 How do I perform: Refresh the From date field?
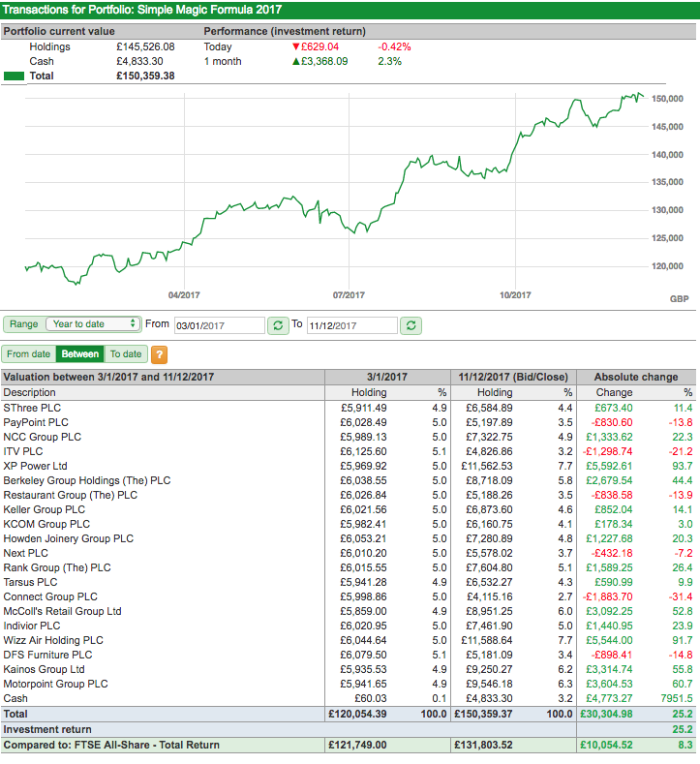click(278, 325)
